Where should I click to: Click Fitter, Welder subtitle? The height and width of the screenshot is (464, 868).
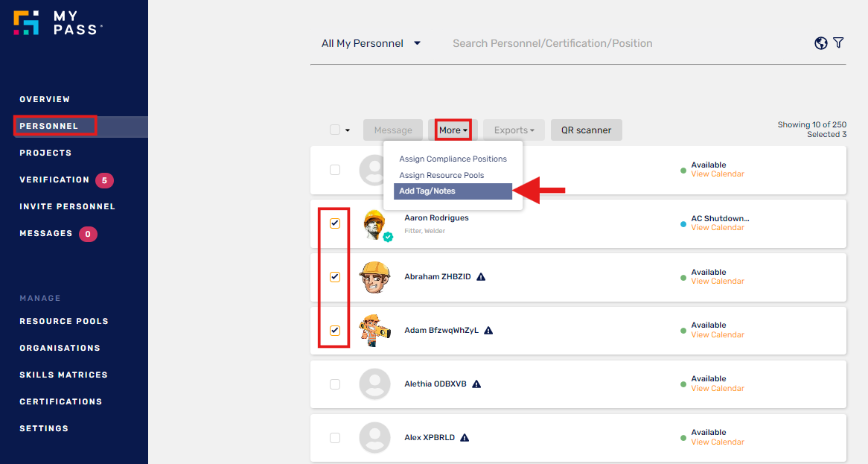[x=424, y=231]
